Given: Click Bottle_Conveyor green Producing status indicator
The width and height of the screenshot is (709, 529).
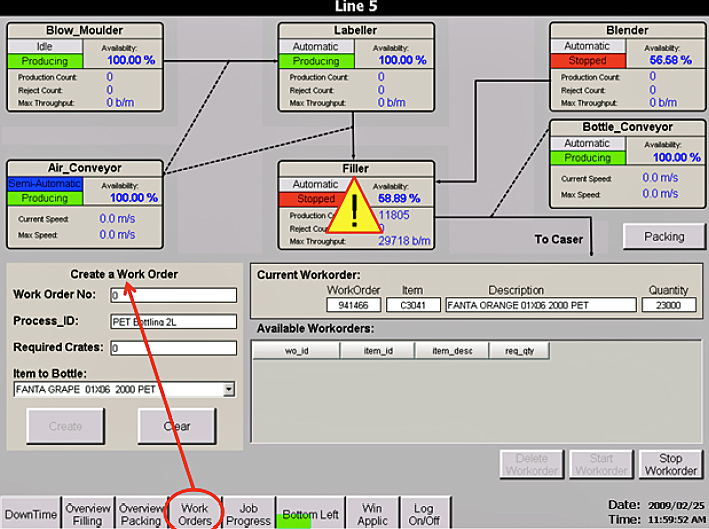Looking at the screenshot, I should (x=587, y=157).
